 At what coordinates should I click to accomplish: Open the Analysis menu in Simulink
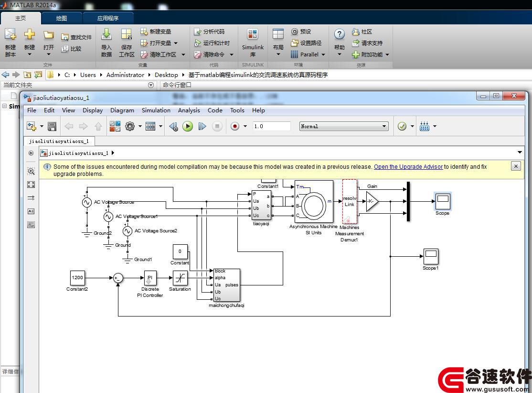(189, 110)
